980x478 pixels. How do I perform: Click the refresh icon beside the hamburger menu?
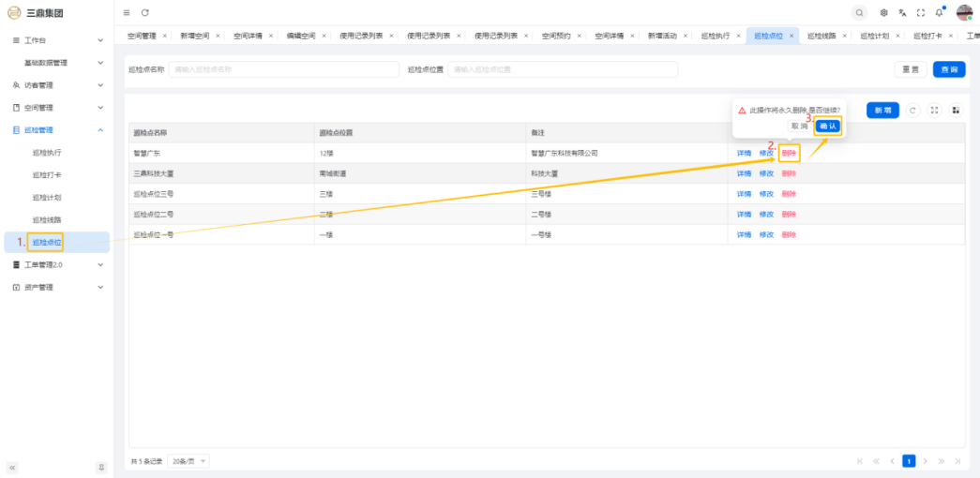tap(145, 13)
